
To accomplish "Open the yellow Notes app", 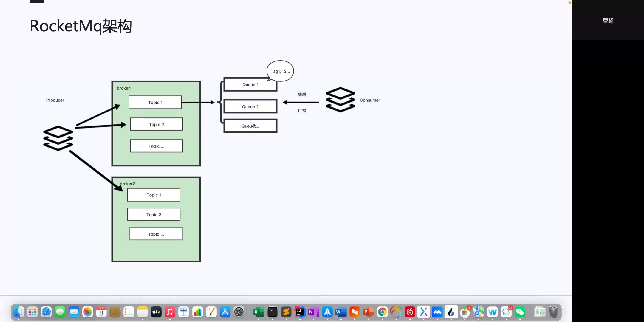I will point(143,312).
